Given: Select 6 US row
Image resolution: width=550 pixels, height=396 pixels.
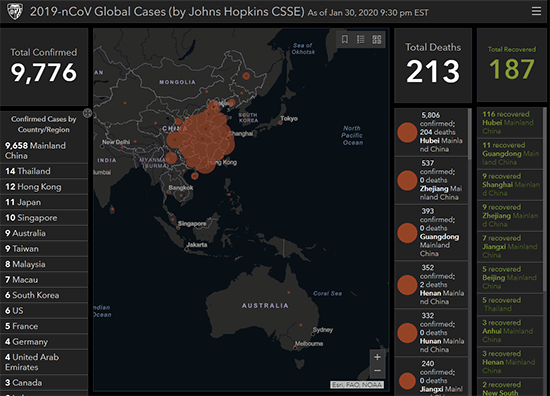Looking at the screenshot, I should pos(44,310).
